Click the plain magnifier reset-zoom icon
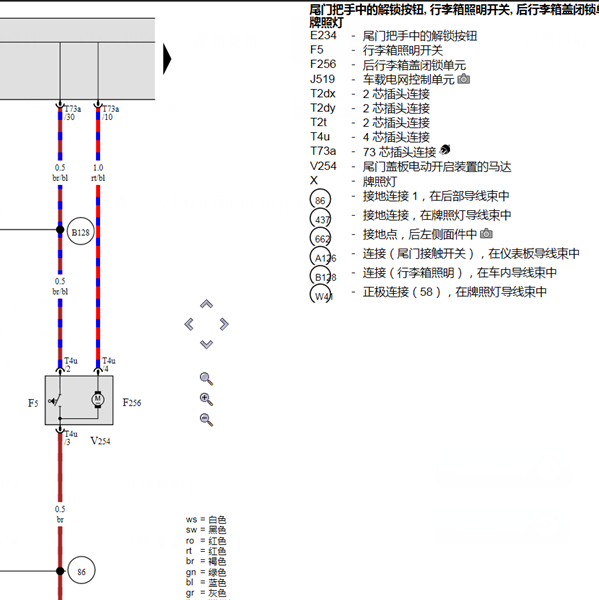This screenshot has width=599, height=600. click(x=206, y=378)
